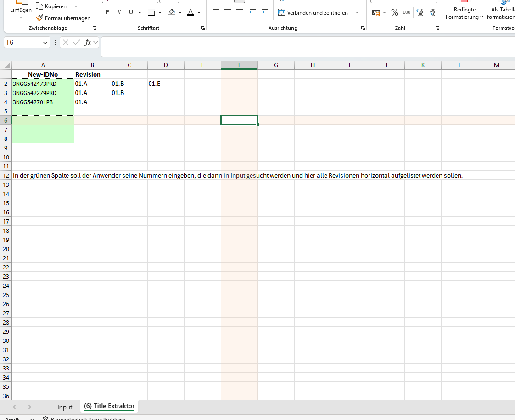Click the Kopieren copy icon
The image size is (515, 420).
pos(39,6)
